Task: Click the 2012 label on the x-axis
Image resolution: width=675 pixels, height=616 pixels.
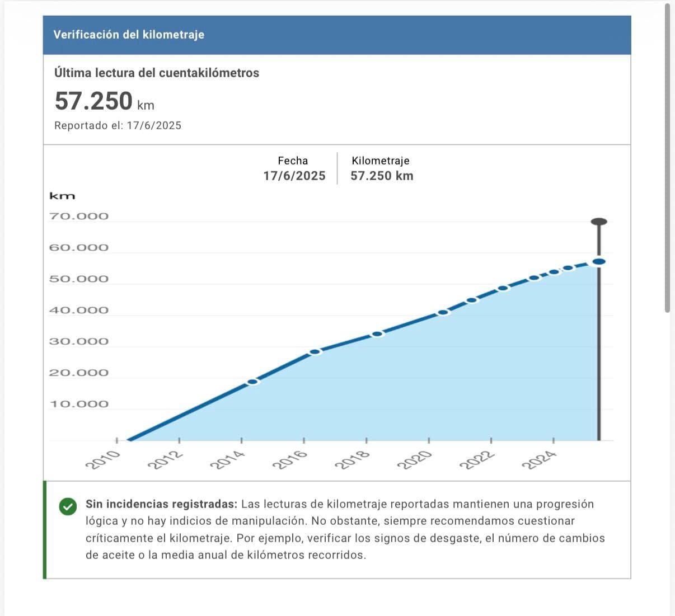Action: 165,460
